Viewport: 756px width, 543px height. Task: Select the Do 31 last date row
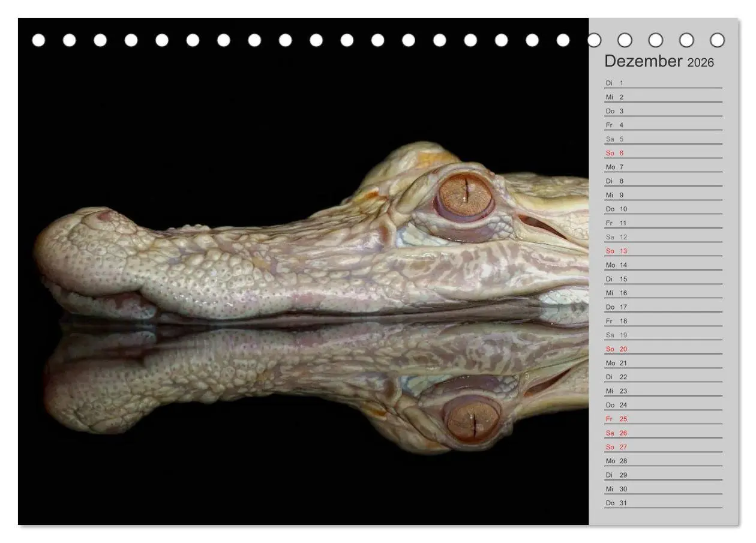663,503
